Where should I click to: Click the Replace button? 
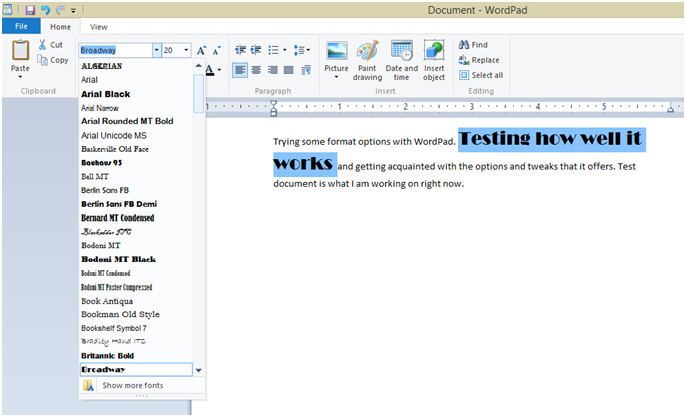[478, 60]
